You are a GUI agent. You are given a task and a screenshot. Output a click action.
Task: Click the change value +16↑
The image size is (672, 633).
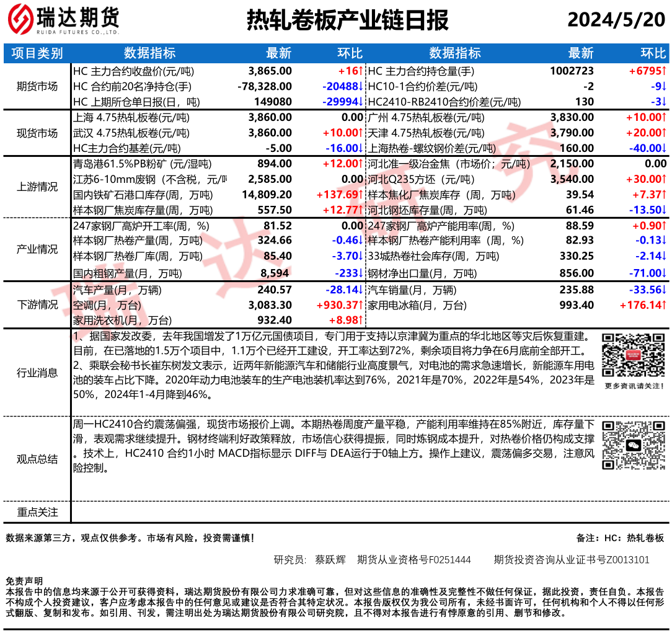click(351, 71)
